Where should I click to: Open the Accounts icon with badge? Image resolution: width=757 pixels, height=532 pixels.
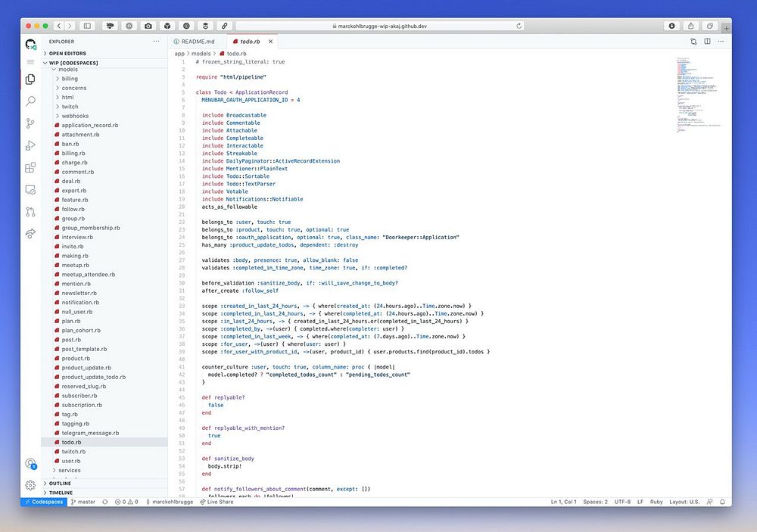pyautogui.click(x=30, y=464)
